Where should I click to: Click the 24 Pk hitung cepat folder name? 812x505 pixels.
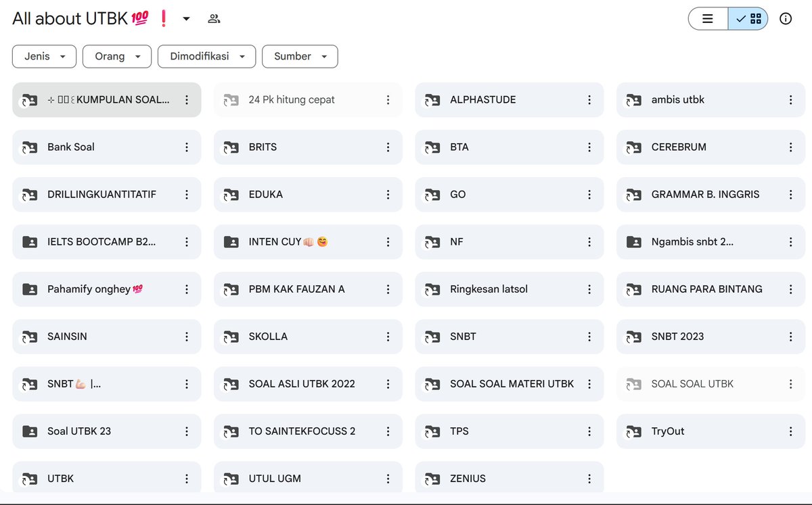pyautogui.click(x=292, y=100)
